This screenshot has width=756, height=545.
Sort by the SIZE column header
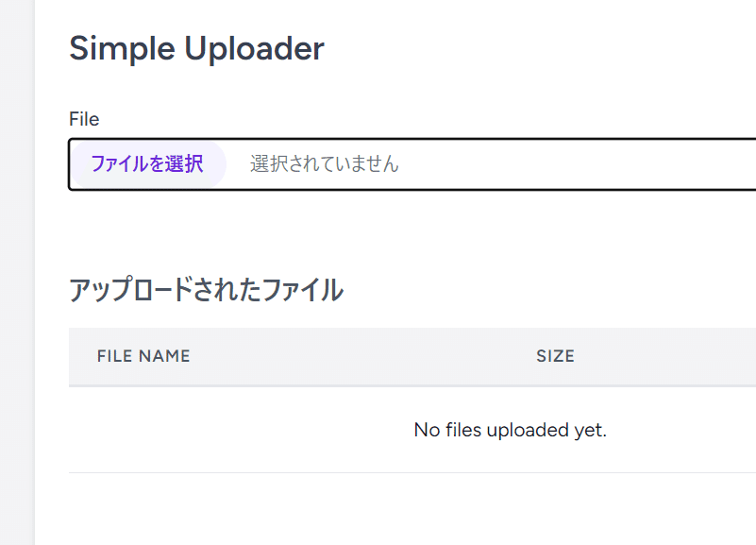pyautogui.click(x=555, y=356)
